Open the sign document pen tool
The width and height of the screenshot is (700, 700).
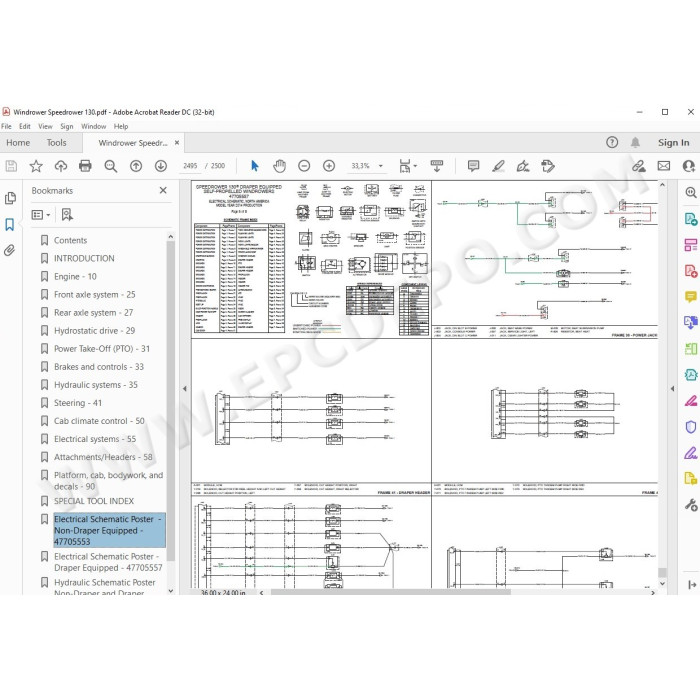[523, 166]
